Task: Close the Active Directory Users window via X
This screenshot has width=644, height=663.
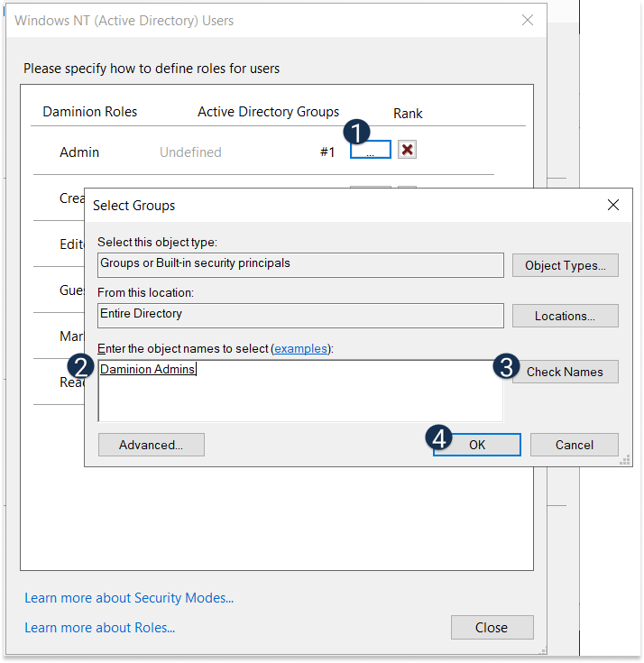Action: tap(527, 20)
